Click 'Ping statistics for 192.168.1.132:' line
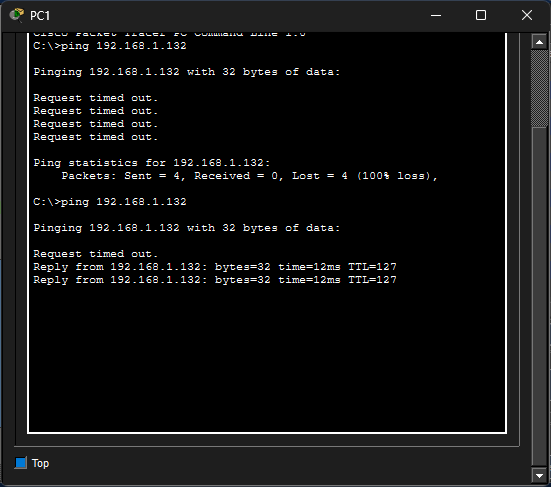 click(152, 163)
